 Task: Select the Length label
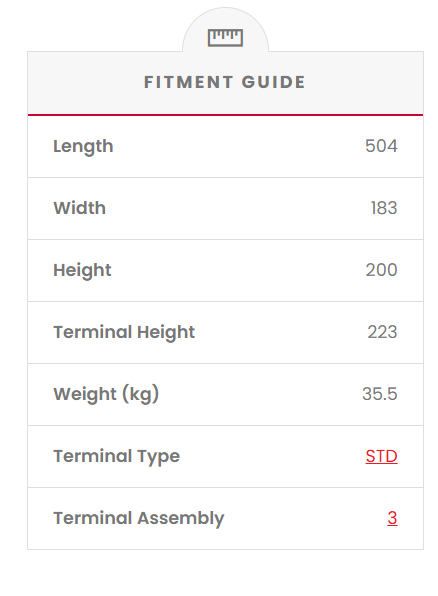click(83, 147)
